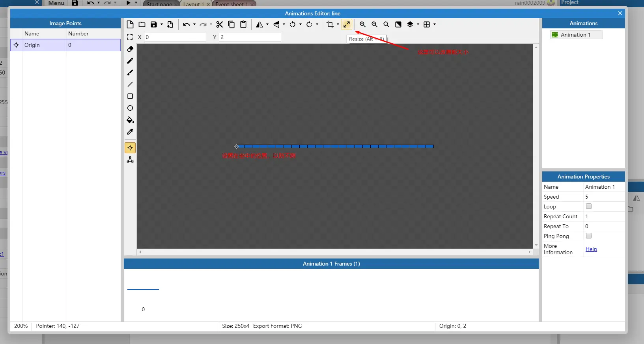Toggle the background brightness icon
The image size is (644, 344).
point(398,24)
